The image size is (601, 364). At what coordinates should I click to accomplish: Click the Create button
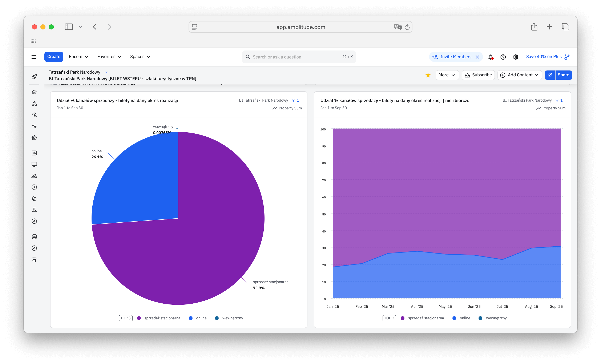pyautogui.click(x=54, y=57)
